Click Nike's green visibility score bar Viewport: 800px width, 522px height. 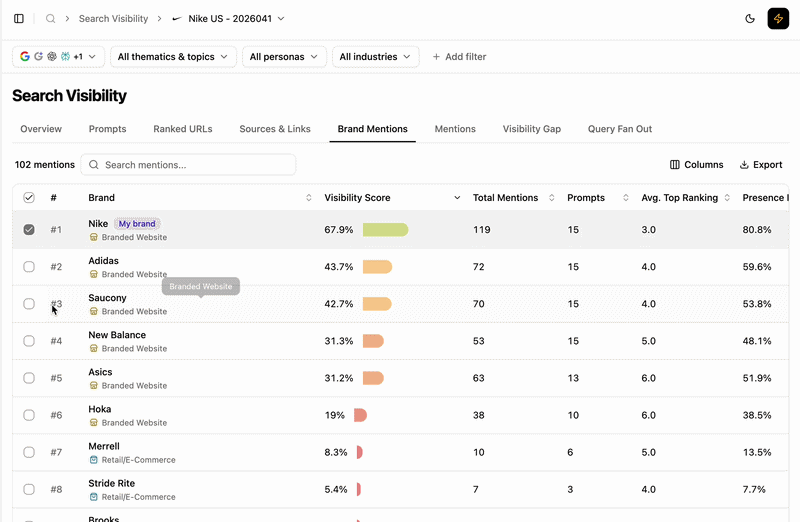pyautogui.click(x=385, y=230)
